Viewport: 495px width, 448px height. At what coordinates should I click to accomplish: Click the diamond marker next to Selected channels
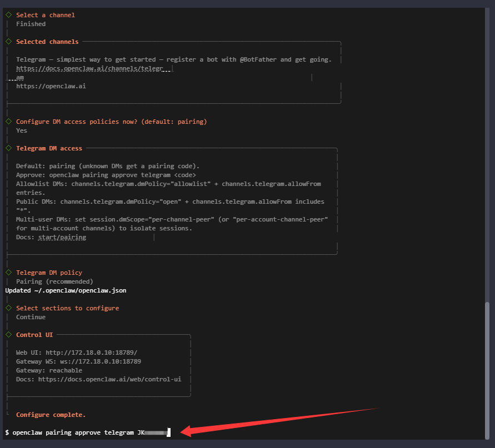point(8,42)
